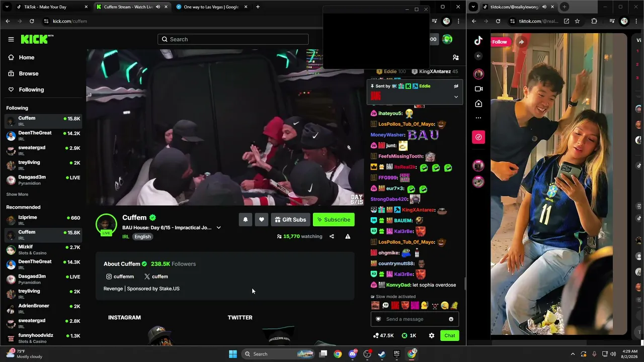The image size is (644, 362).
Task: Focus the Kick search field
Action: tap(233, 39)
